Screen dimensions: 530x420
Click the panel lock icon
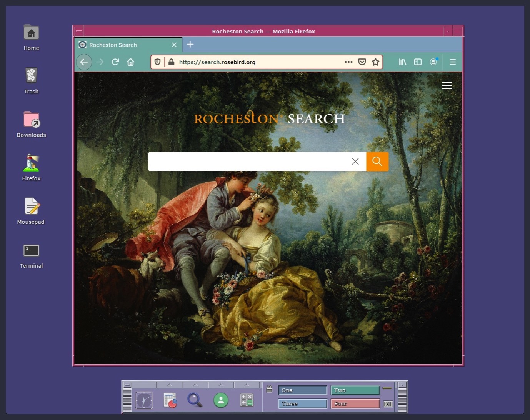click(269, 389)
